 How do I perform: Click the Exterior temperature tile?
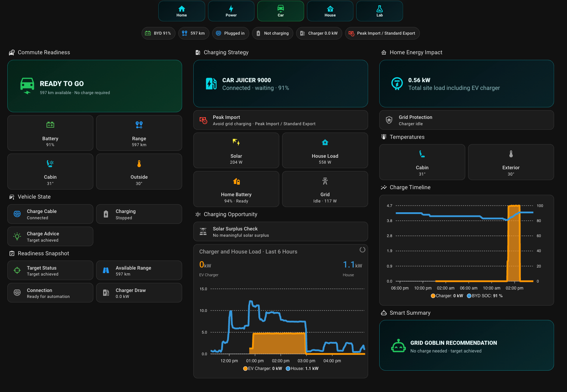[511, 162]
